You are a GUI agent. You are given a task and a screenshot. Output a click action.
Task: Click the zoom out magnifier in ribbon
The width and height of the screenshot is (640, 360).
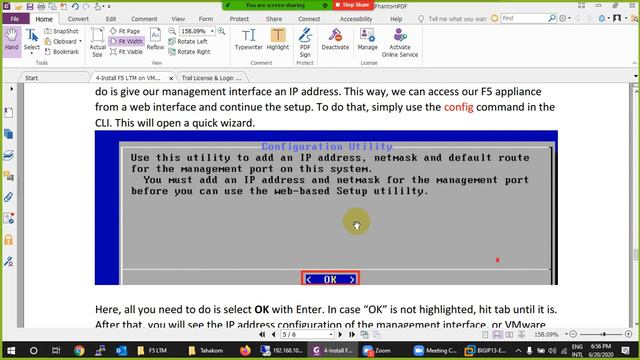coord(172,31)
